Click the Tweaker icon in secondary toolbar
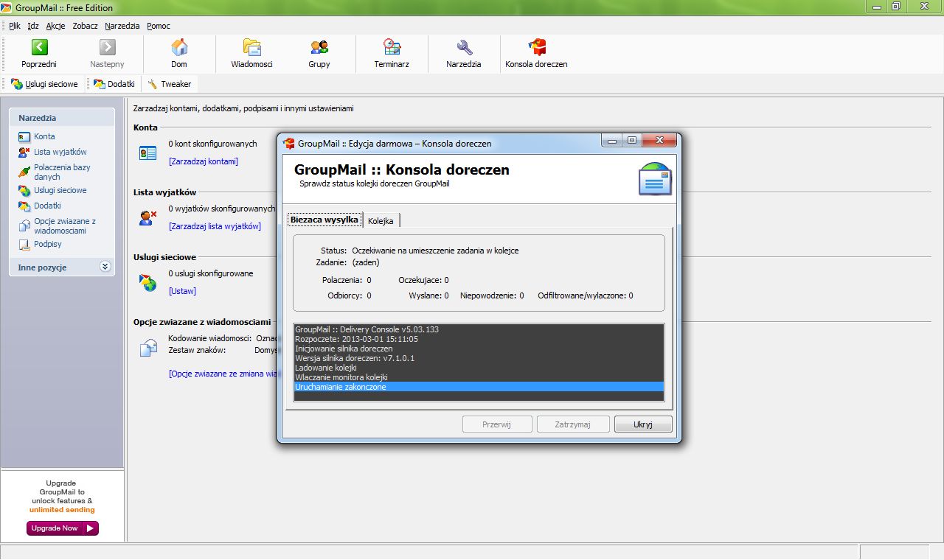 [153, 84]
